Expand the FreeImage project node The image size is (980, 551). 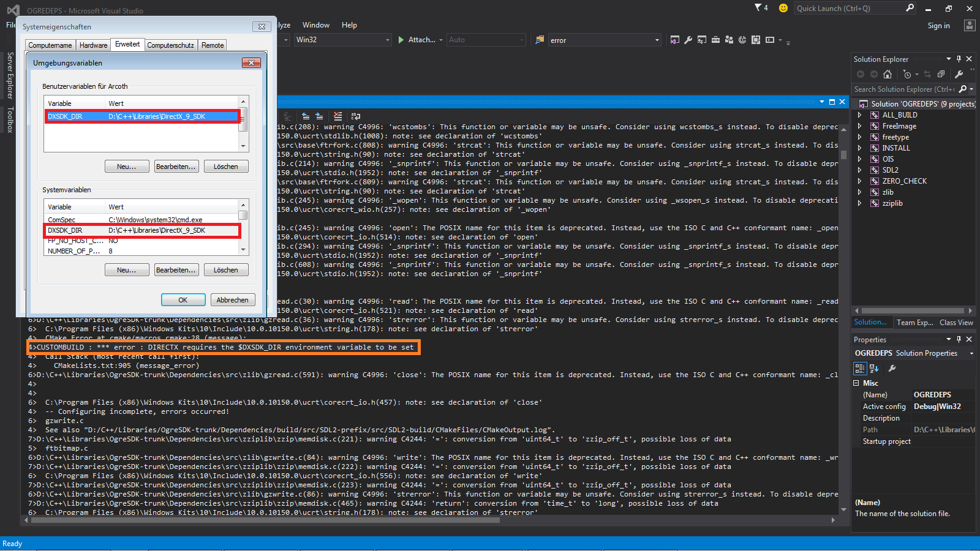click(859, 126)
